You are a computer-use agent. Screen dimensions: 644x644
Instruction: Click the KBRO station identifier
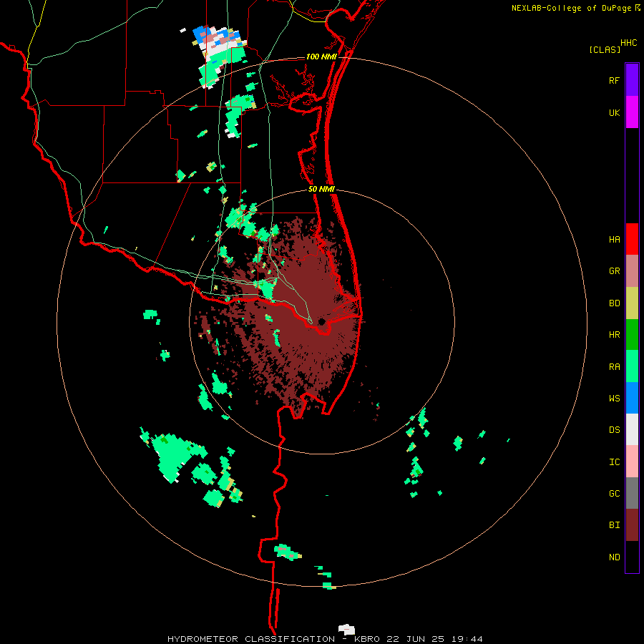point(367,639)
